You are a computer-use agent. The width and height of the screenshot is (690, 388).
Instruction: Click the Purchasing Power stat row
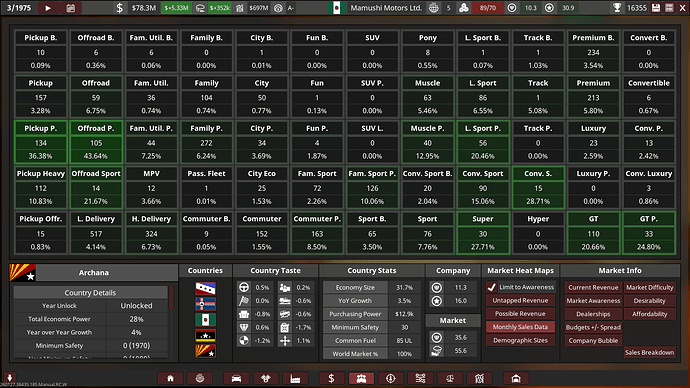(372, 314)
